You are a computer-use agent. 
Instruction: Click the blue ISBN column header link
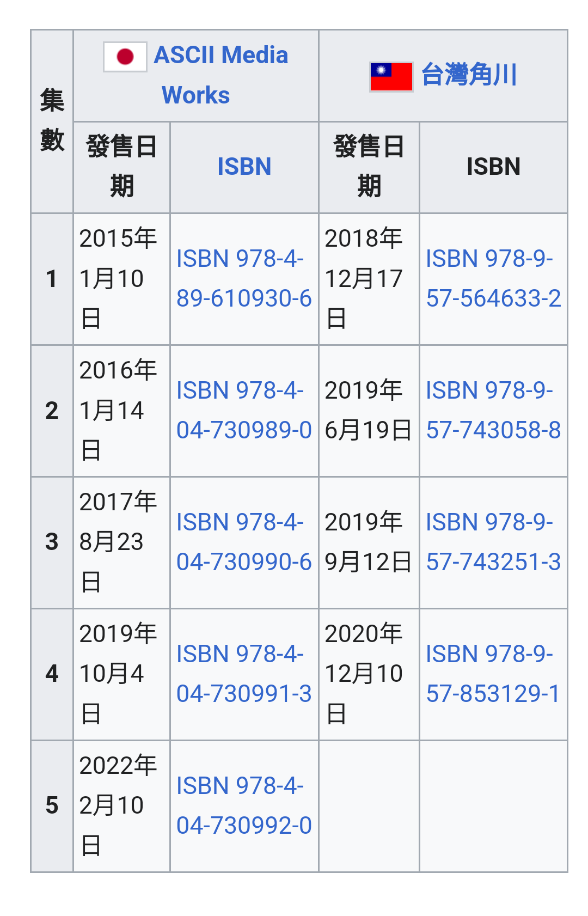[x=244, y=167]
